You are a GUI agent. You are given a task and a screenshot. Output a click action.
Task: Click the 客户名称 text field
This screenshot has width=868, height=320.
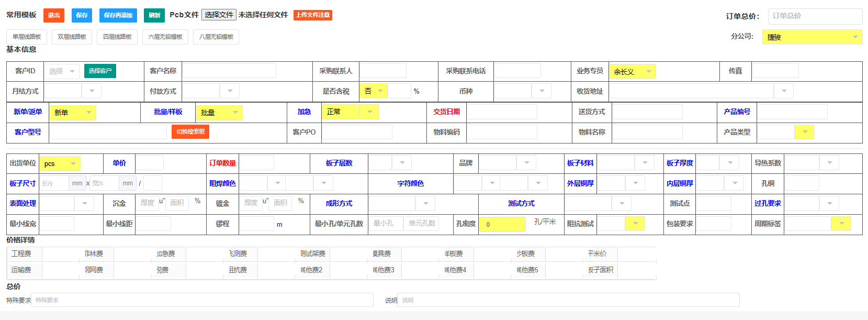229,71
